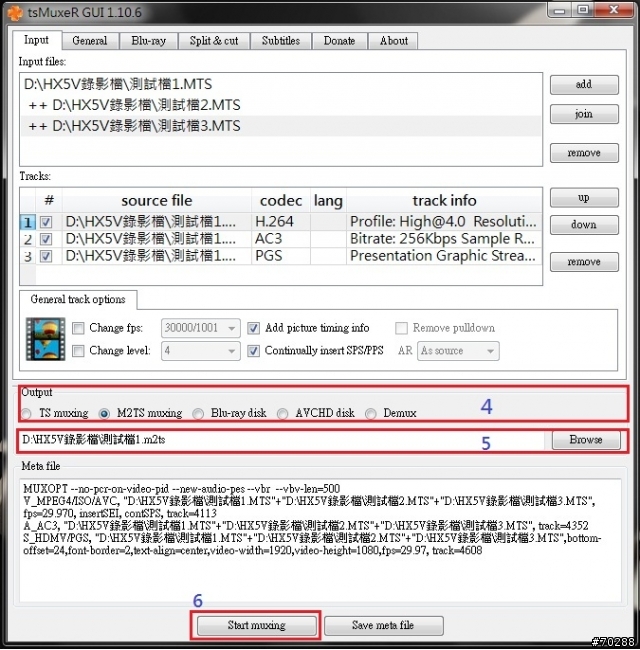Click 'Presentation Graphic Strea...' track info
640x650 pixels.
443,256
